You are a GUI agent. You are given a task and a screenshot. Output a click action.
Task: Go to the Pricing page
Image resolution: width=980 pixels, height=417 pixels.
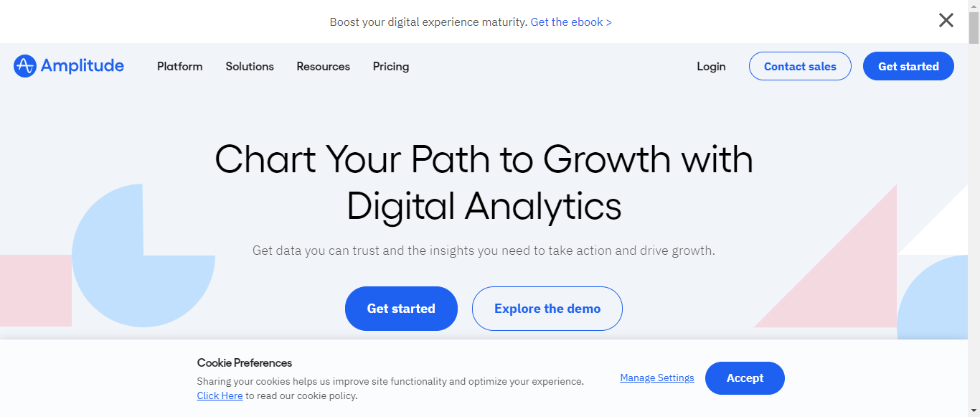391,67
